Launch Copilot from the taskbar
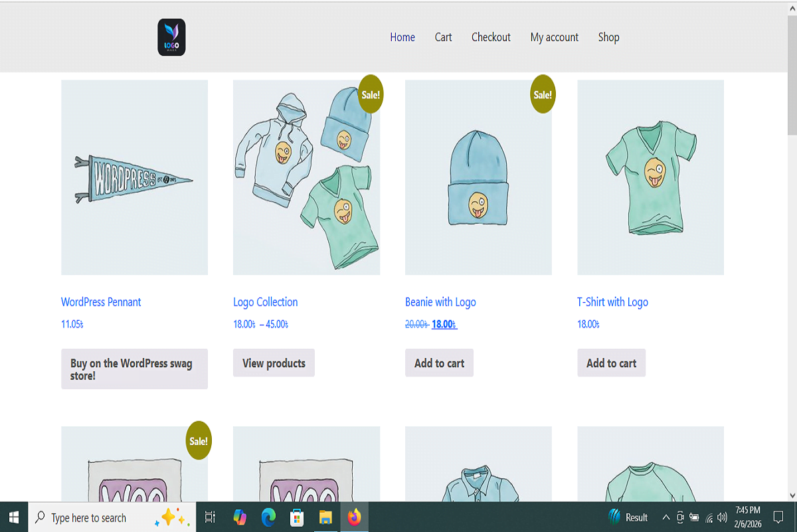Viewport: 797px width, 532px height. pyautogui.click(x=240, y=517)
